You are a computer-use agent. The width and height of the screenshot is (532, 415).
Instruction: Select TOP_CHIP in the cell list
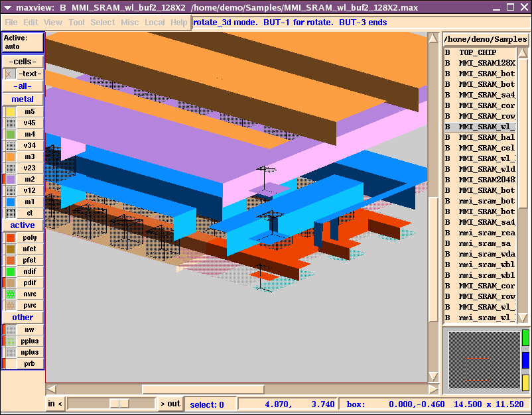(x=480, y=52)
